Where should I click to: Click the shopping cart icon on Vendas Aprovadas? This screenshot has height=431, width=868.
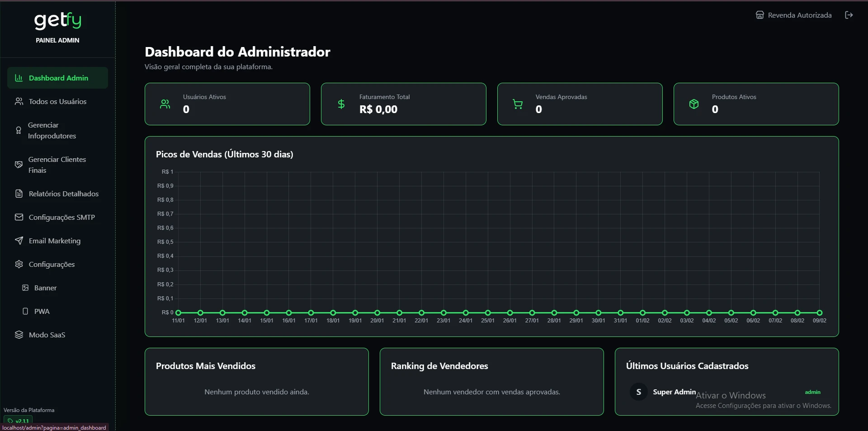click(517, 104)
